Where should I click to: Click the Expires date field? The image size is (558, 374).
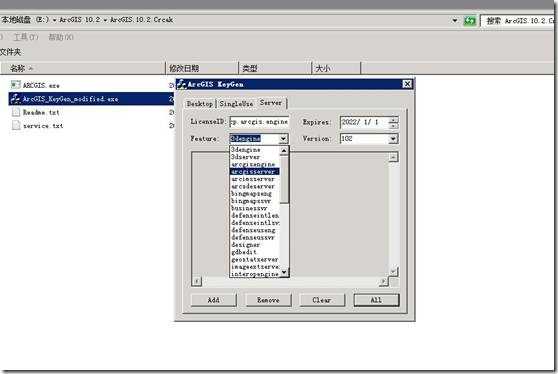[x=364, y=122]
